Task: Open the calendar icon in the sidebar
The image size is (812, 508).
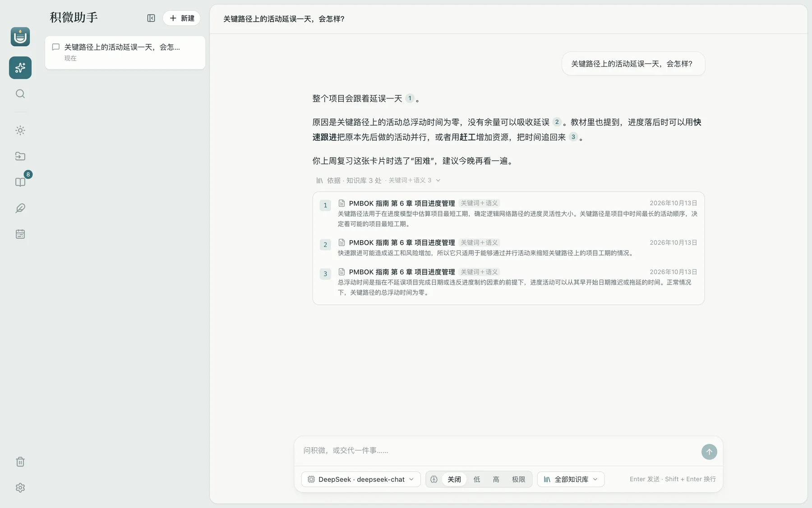Action: (x=20, y=234)
